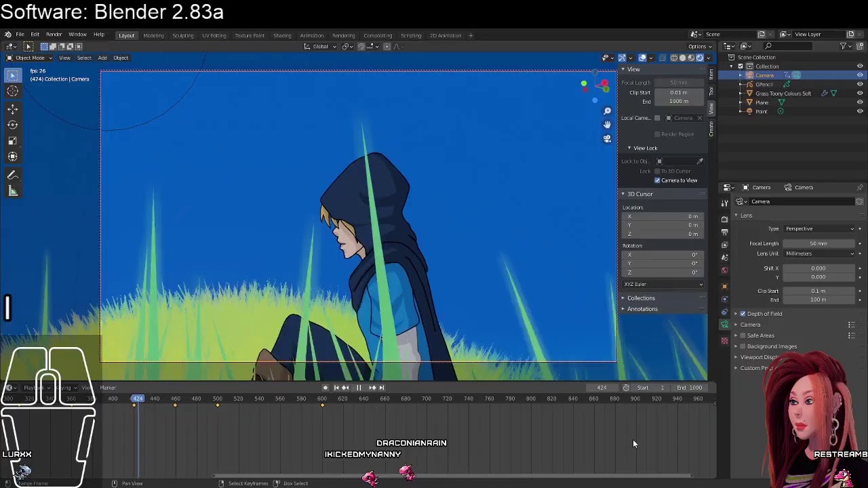The width and height of the screenshot is (868, 488).
Task: Enable Lock To 3D Cursor checkbox
Action: [657, 171]
